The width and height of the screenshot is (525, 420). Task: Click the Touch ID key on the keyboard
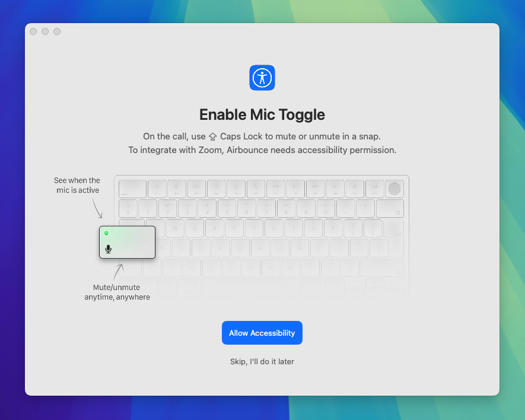pyautogui.click(x=394, y=189)
